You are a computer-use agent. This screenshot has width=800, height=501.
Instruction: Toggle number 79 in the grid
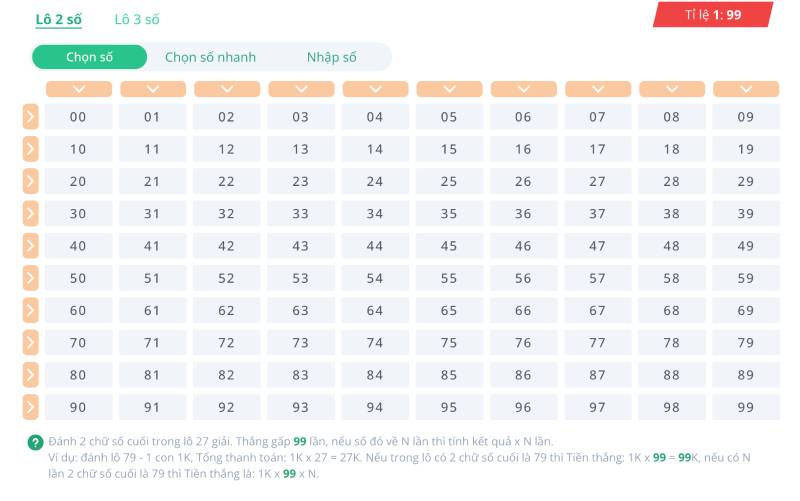pos(745,343)
